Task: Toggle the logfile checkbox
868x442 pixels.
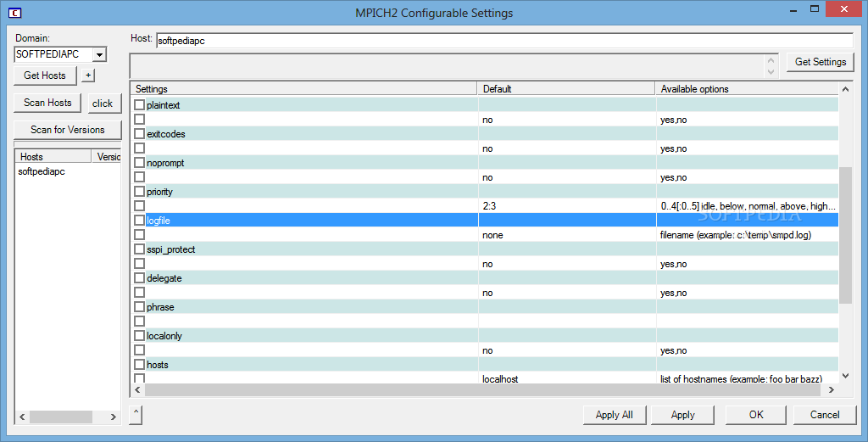Action: pyautogui.click(x=140, y=220)
